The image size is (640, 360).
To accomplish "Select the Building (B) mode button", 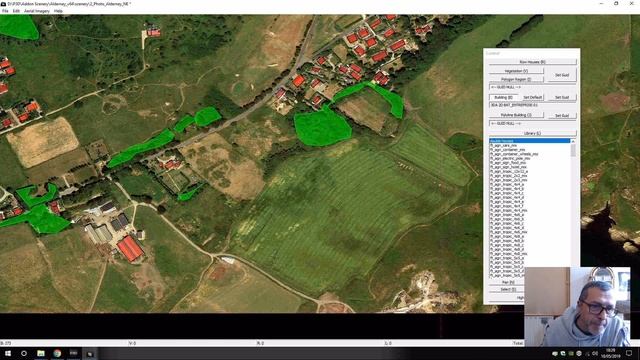I will point(503,98).
